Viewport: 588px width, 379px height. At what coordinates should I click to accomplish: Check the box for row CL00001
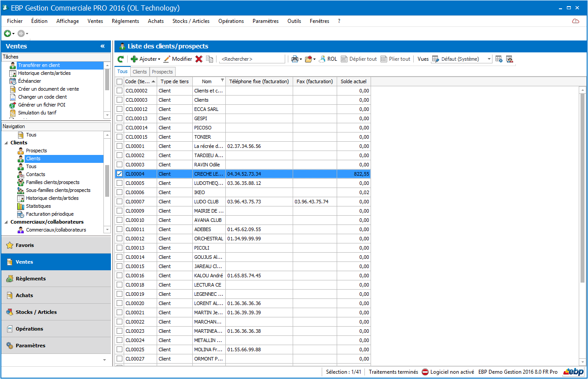[120, 146]
